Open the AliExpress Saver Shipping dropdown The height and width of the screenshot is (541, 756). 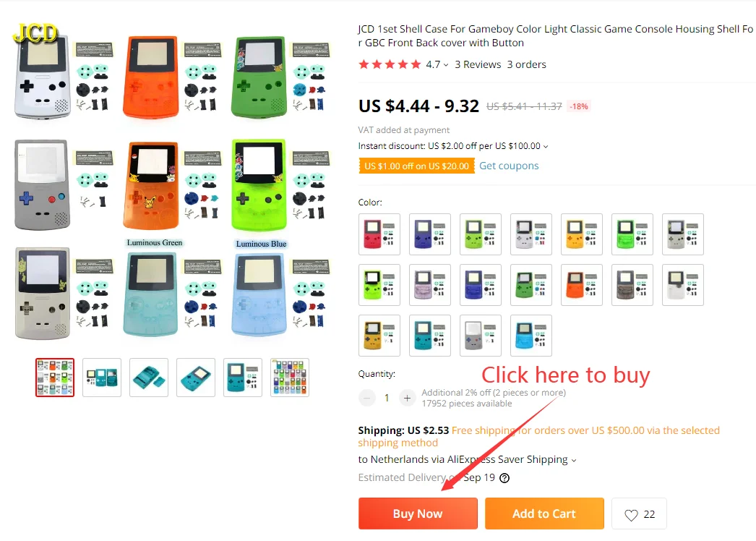[574, 461]
